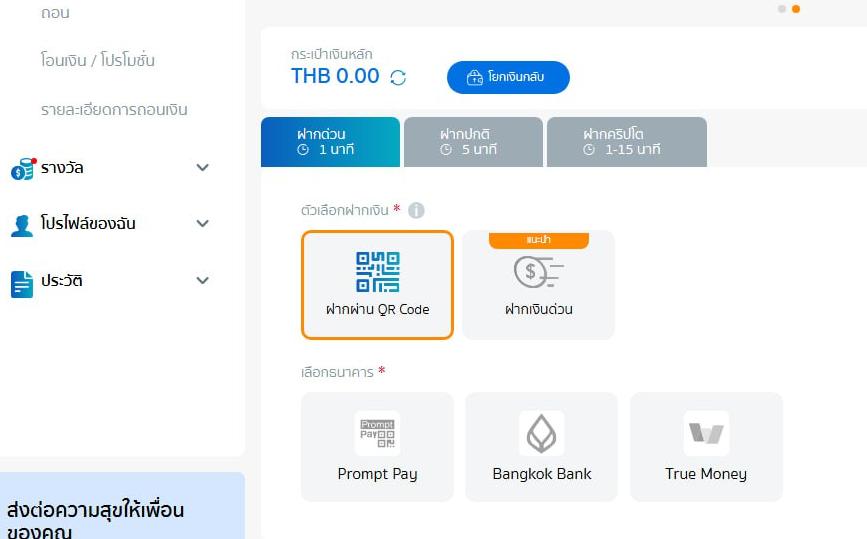Open รายละเอียดการถอนเงิน in the sidebar
The width and height of the screenshot is (867, 539).
click(x=114, y=110)
